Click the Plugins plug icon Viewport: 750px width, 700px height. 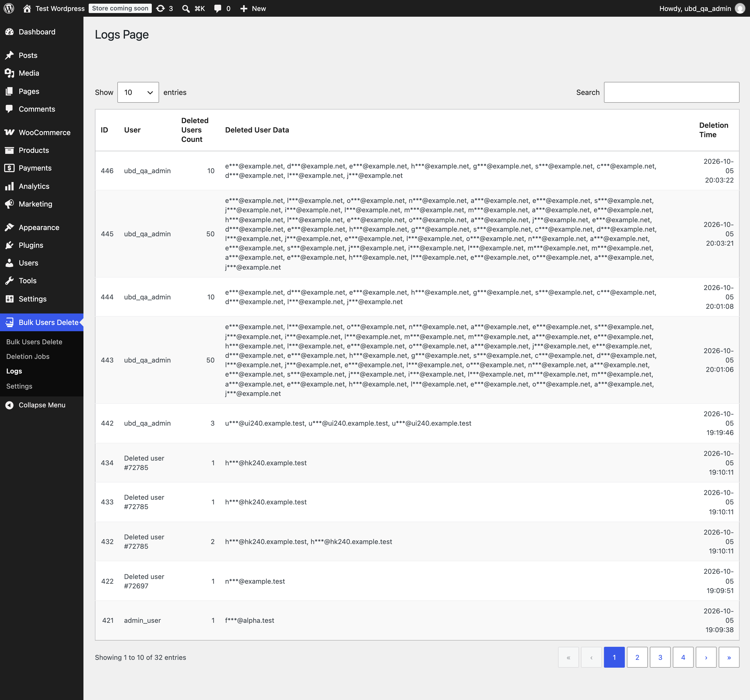coord(9,245)
